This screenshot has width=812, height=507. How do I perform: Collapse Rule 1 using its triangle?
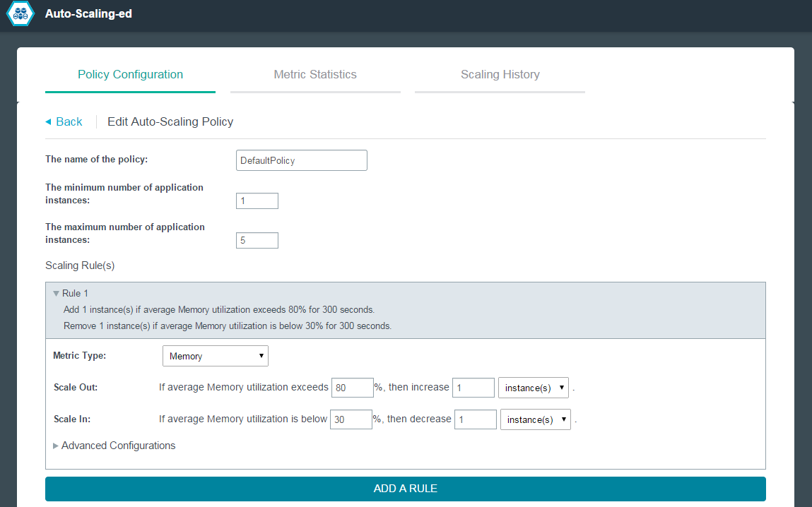pyautogui.click(x=56, y=294)
